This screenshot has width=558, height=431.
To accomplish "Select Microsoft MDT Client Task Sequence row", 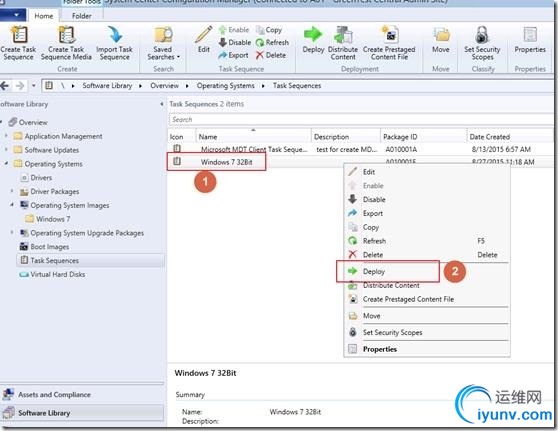I will pyautogui.click(x=360, y=149).
